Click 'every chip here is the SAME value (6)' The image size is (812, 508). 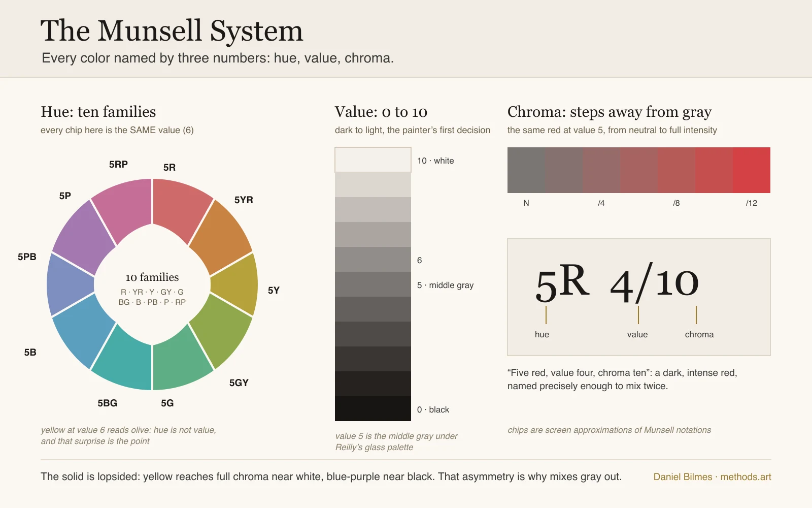[x=117, y=130]
